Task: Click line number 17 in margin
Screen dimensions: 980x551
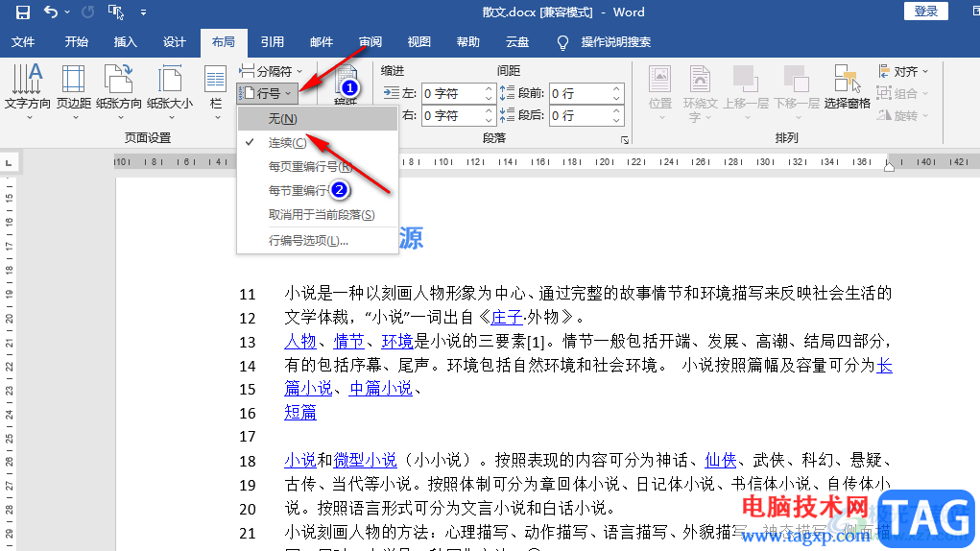Action: click(x=248, y=437)
